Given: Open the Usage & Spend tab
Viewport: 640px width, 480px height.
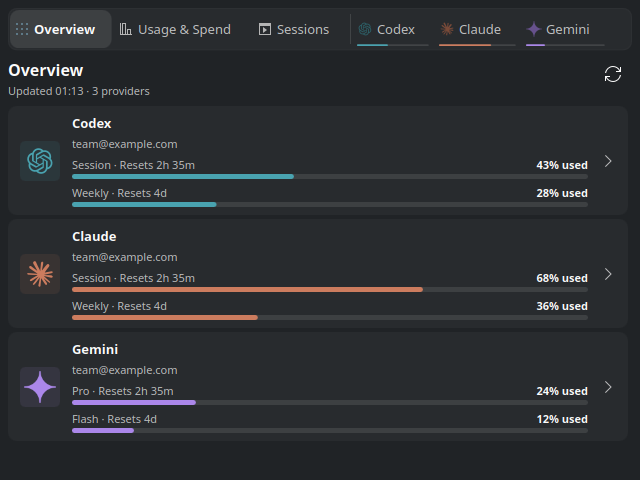Looking at the screenshot, I should coord(175,29).
